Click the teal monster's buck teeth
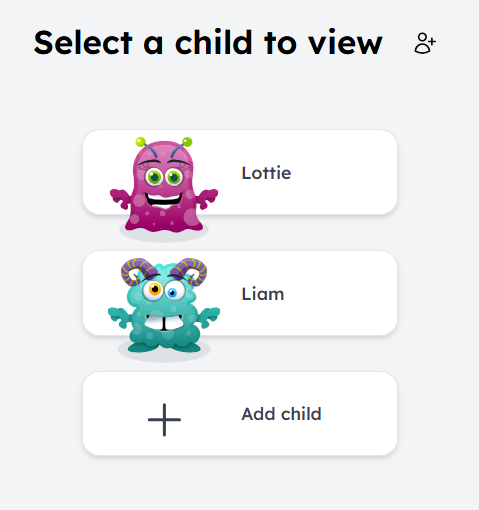This screenshot has height=510, width=479. [x=164, y=323]
